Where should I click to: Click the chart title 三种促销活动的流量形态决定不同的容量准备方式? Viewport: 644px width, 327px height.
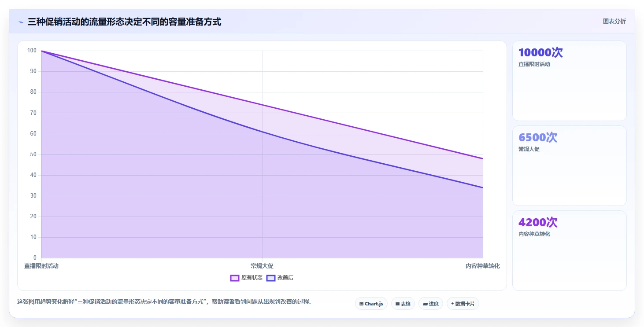coord(124,22)
